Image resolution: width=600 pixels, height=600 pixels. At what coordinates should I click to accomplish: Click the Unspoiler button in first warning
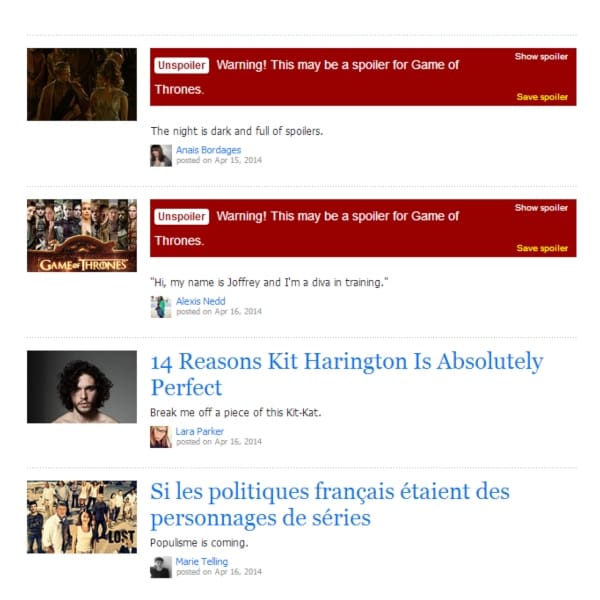pyautogui.click(x=181, y=65)
